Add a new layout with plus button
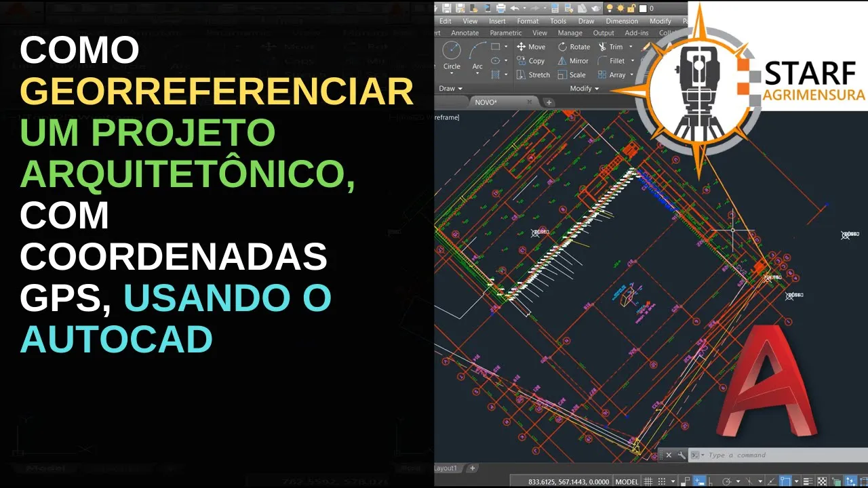868x488 pixels. point(473,468)
